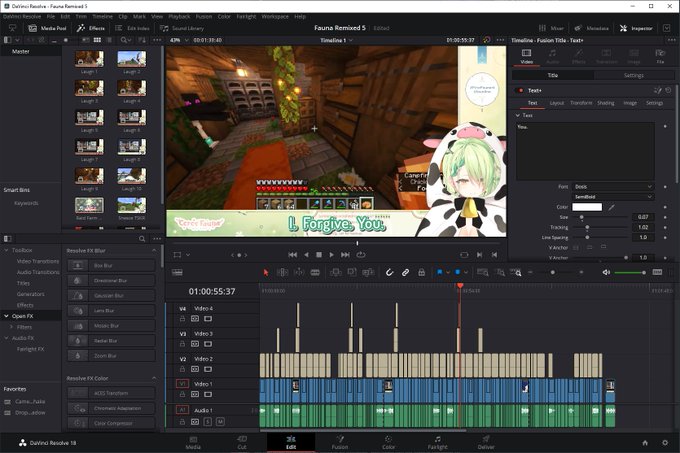Toggle the Text+ enable switch

(x=520, y=91)
